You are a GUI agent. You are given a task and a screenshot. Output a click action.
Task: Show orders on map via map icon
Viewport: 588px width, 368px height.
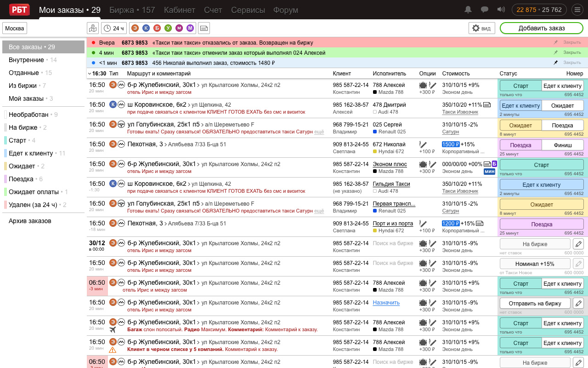[93, 28]
